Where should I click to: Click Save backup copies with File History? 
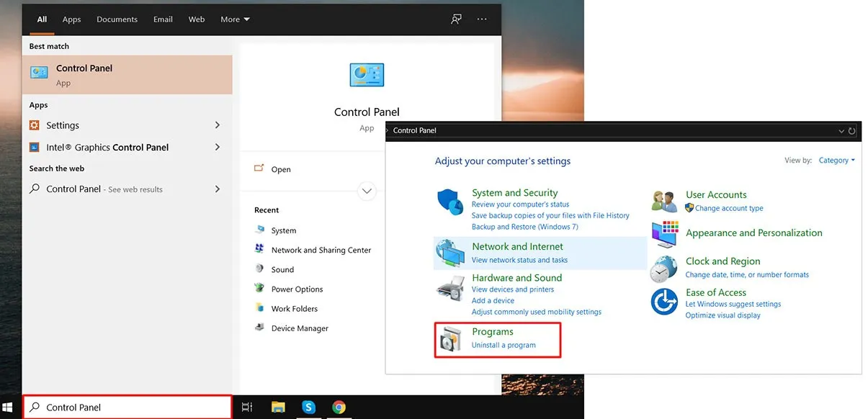pos(550,215)
